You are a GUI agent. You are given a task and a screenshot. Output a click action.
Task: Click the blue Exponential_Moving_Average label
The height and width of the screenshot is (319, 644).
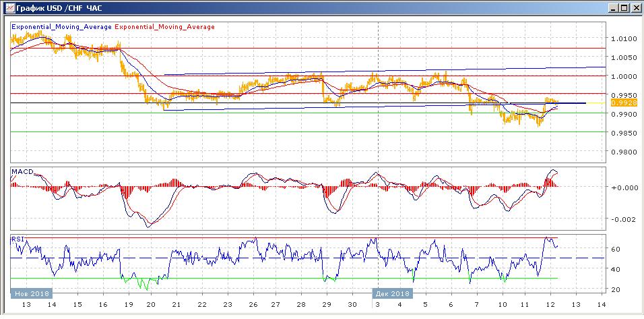pyautogui.click(x=61, y=27)
